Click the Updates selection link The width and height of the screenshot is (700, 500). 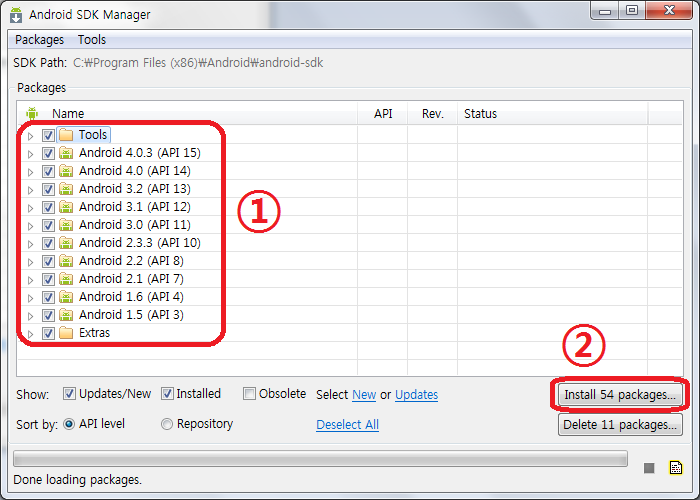[x=417, y=395]
